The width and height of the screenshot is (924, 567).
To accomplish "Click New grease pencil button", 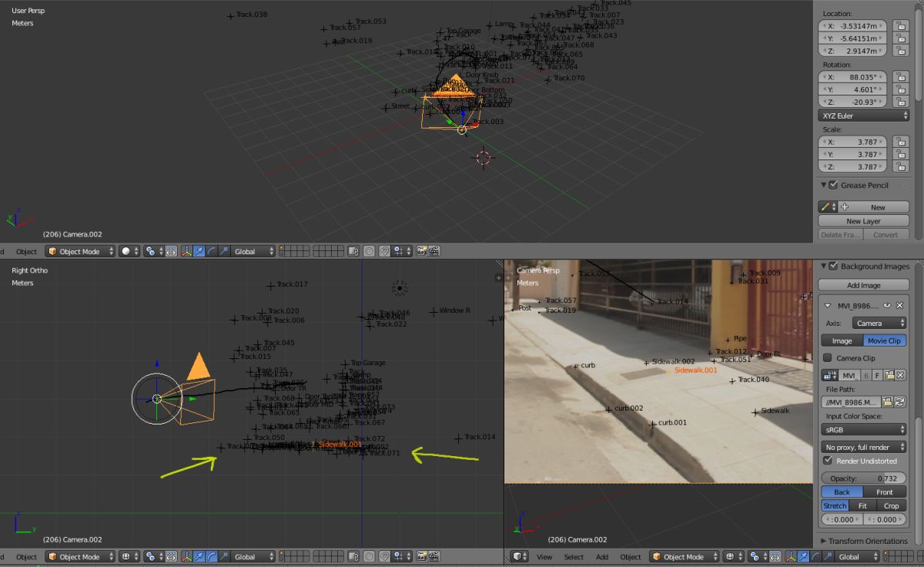I will pos(872,207).
